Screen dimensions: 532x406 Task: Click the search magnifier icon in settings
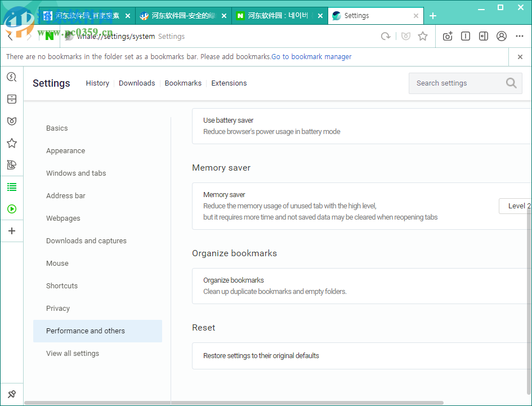511,83
